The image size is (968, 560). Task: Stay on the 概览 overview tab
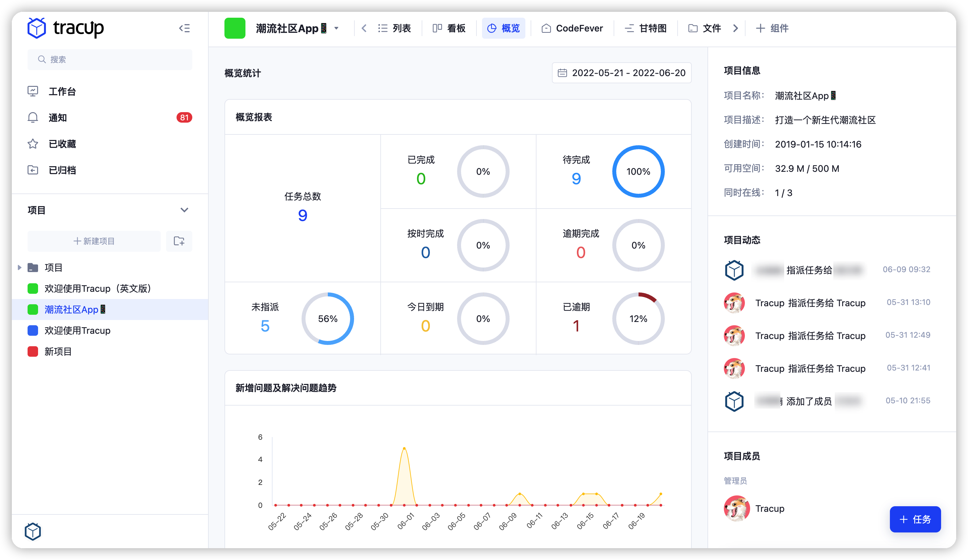504,28
